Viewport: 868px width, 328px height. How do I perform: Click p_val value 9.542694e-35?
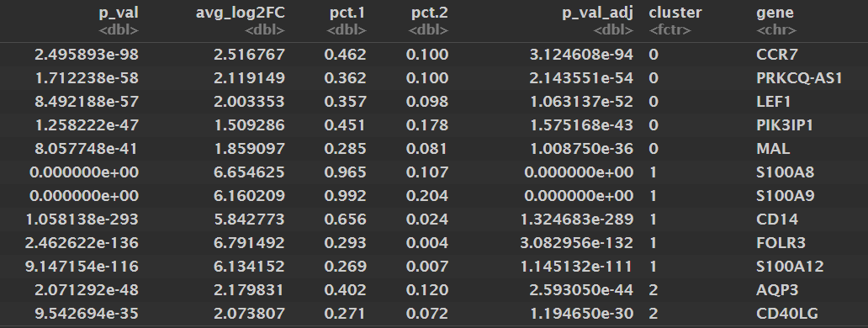coord(87,314)
